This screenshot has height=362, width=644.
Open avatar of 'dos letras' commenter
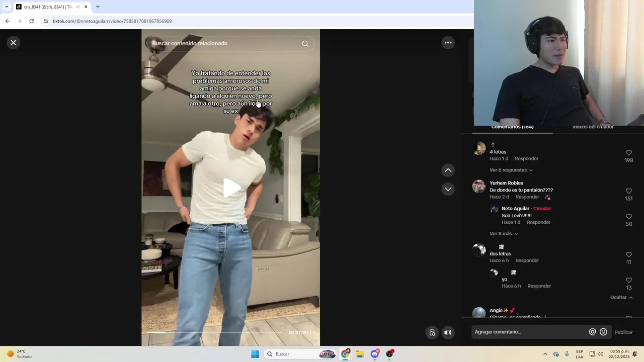point(478,250)
